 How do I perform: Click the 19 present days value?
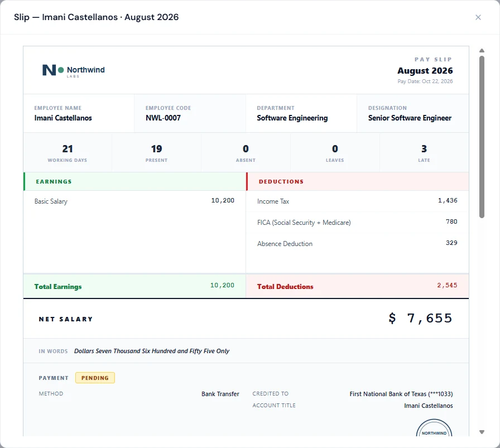[x=157, y=149]
